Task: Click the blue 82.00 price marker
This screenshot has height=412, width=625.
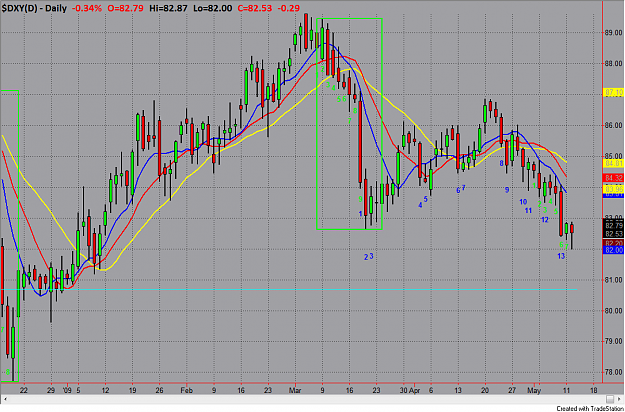Action: (x=614, y=250)
